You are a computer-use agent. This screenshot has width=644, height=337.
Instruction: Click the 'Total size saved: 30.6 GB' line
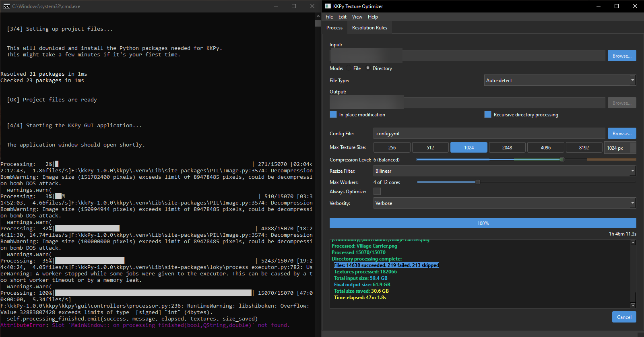point(361,291)
